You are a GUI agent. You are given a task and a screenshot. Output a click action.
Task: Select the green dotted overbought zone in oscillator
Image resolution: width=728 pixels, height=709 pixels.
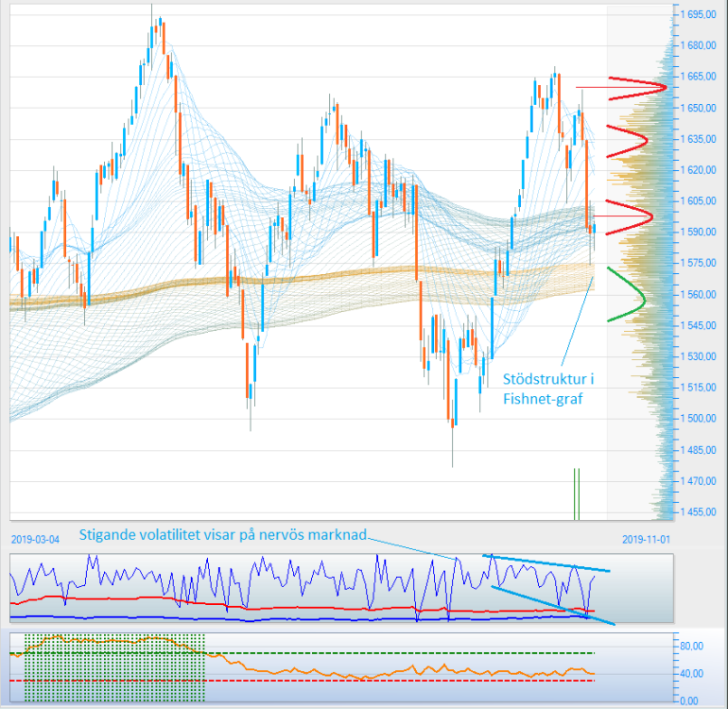[x=114, y=667]
